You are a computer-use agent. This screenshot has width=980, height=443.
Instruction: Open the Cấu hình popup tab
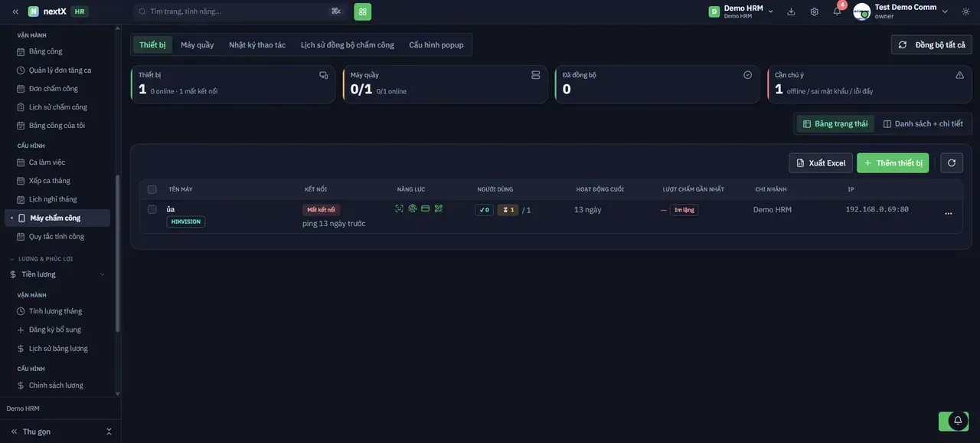[436, 45]
